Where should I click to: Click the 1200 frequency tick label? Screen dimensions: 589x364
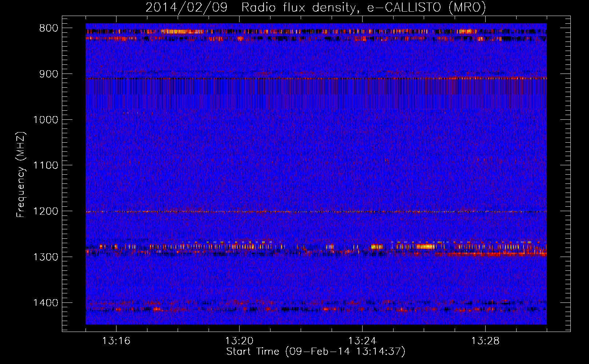(x=46, y=211)
